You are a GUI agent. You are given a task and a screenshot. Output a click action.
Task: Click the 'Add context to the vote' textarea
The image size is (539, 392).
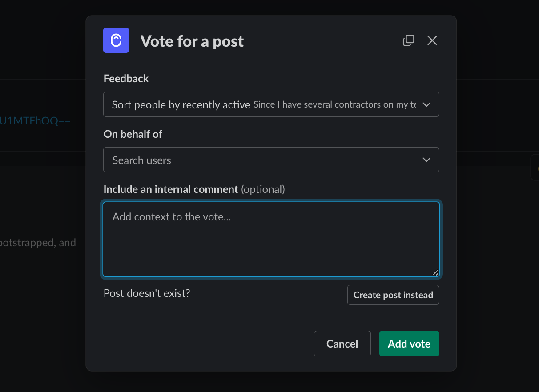pos(271,240)
